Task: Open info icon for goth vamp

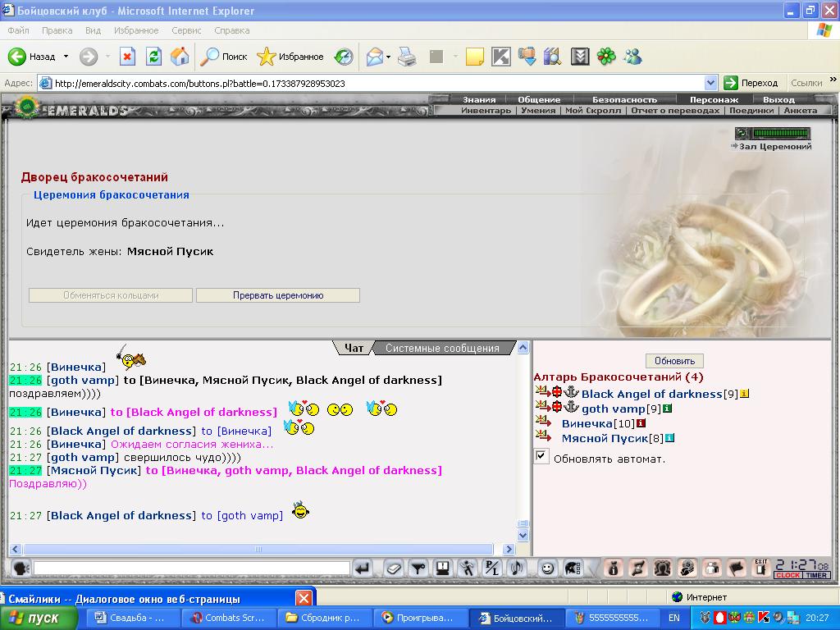Action: [667, 409]
